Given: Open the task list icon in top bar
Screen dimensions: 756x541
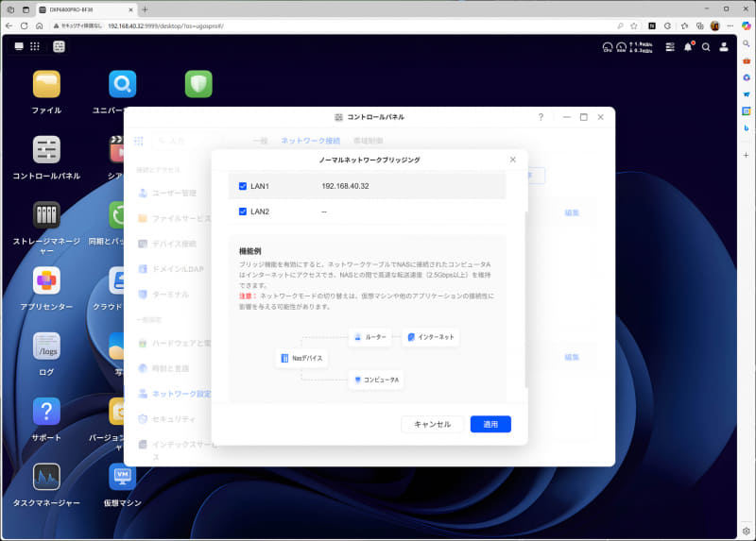Looking at the screenshot, I should (x=670, y=46).
